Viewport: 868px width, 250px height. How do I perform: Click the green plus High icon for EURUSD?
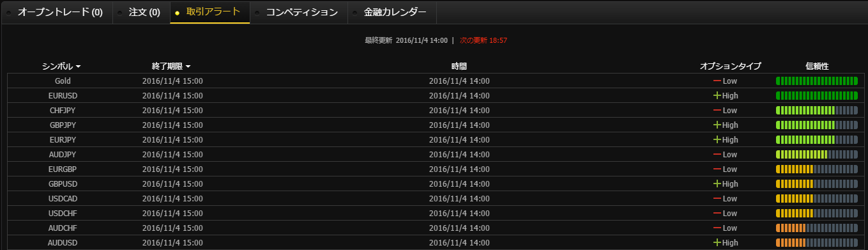(x=717, y=95)
